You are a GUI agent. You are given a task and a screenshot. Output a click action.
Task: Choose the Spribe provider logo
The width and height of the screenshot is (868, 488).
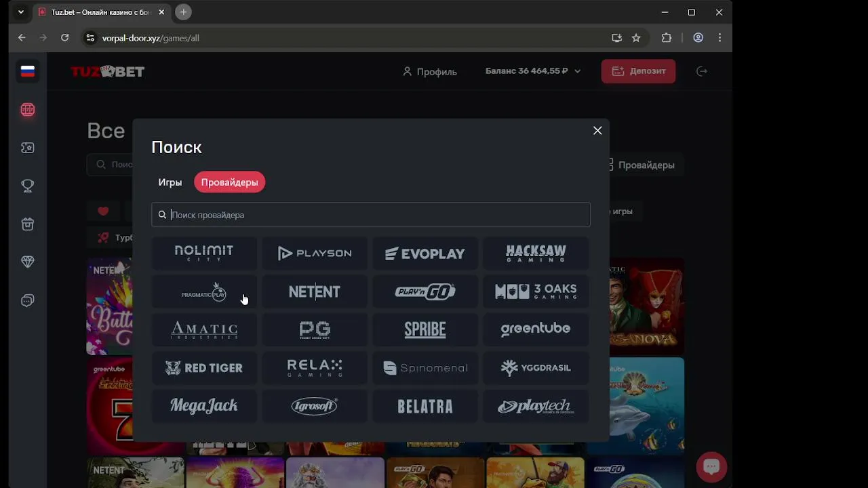click(425, 329)
